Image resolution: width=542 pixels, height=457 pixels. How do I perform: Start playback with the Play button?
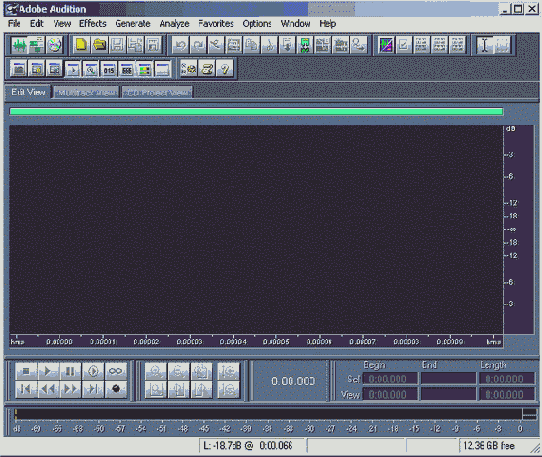48,371
